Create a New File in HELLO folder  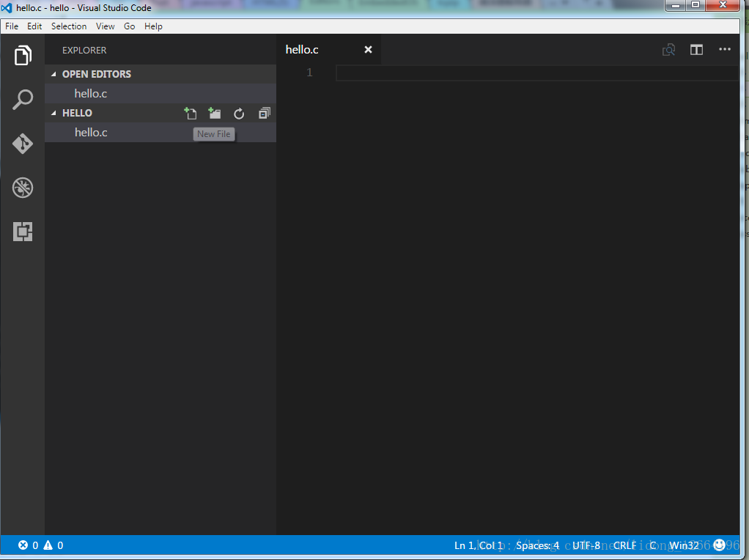[190, 113]
